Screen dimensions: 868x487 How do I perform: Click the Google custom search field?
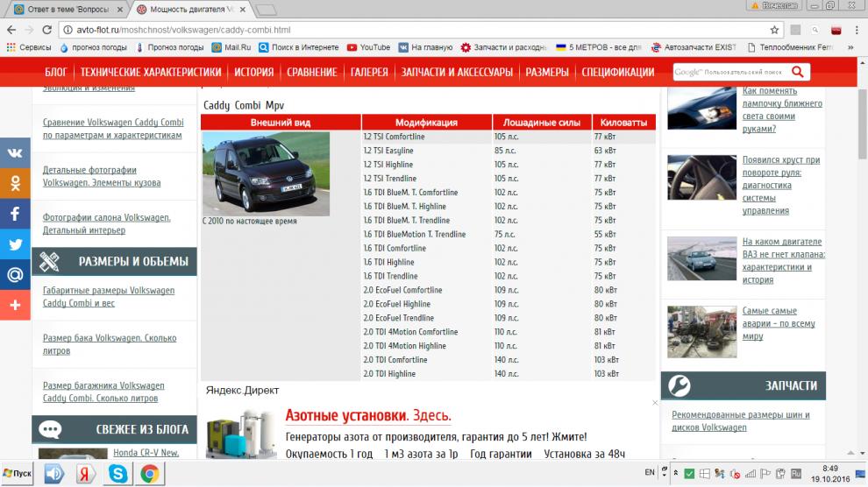tap(730, 72)
